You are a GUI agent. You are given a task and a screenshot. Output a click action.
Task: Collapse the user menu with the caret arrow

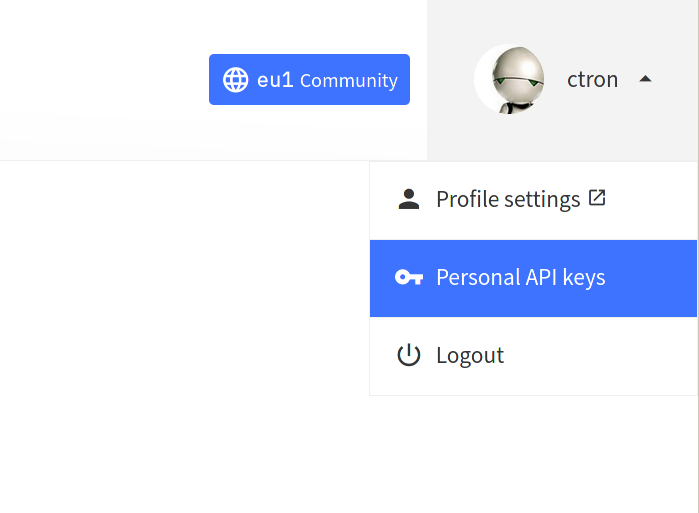(x=645, y=79)
